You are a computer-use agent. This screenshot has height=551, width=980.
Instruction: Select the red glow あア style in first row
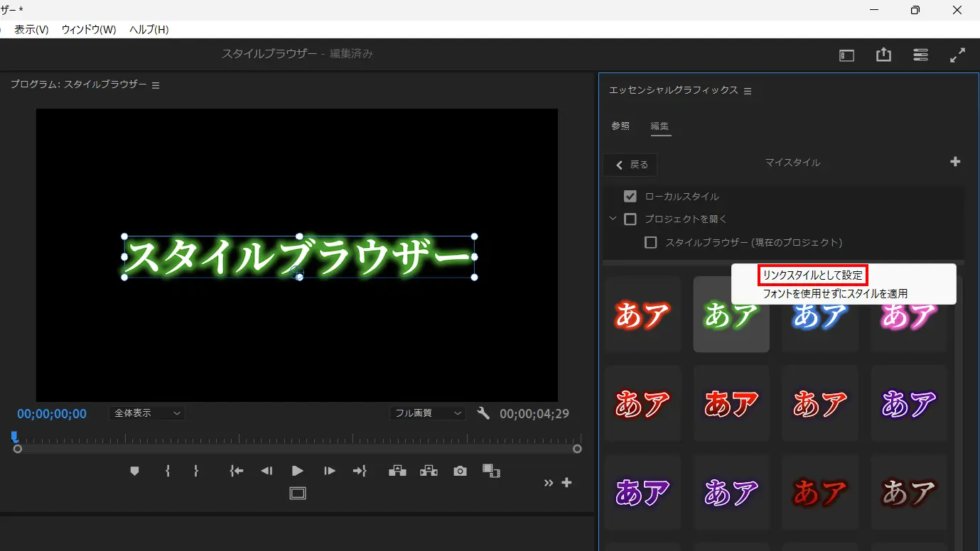coord(642,315)
